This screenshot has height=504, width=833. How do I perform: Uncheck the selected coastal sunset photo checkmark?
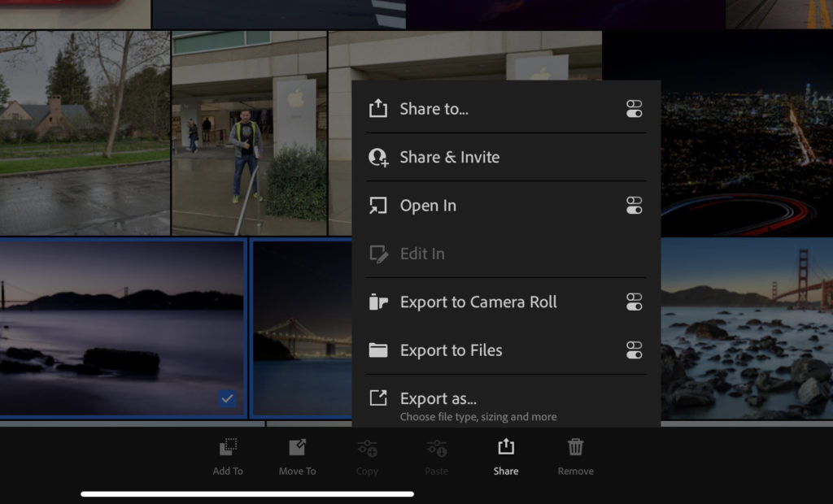click(x=228, y=398)
